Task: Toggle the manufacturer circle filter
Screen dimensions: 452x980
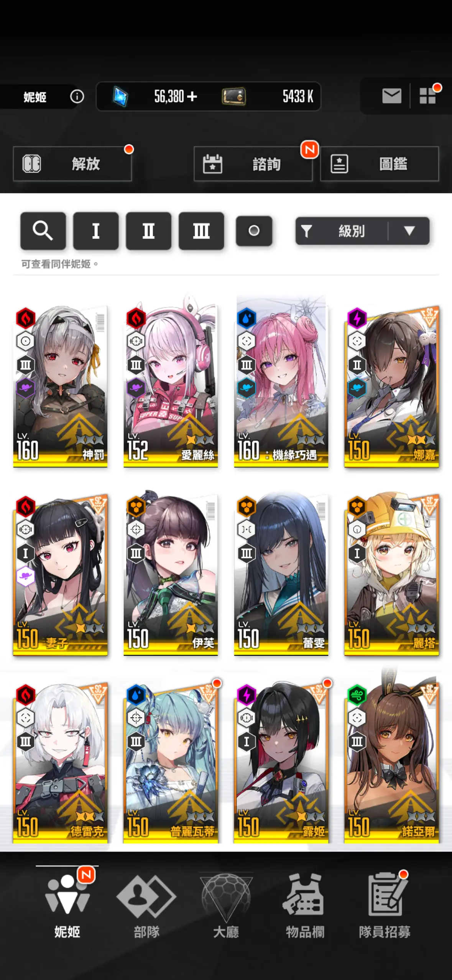Action: click(254, 231)
